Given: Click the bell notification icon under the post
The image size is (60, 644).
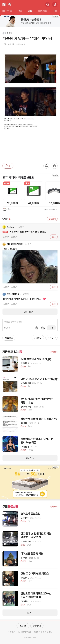Looking at the screenshot, I should [x=46, y=165].
